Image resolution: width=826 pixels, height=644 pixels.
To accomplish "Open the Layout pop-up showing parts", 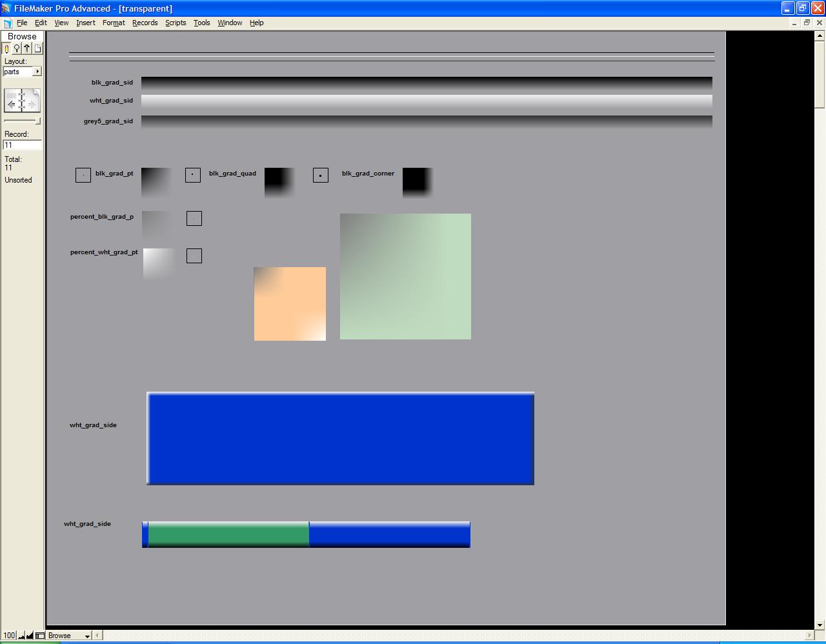I will (37, 72).
